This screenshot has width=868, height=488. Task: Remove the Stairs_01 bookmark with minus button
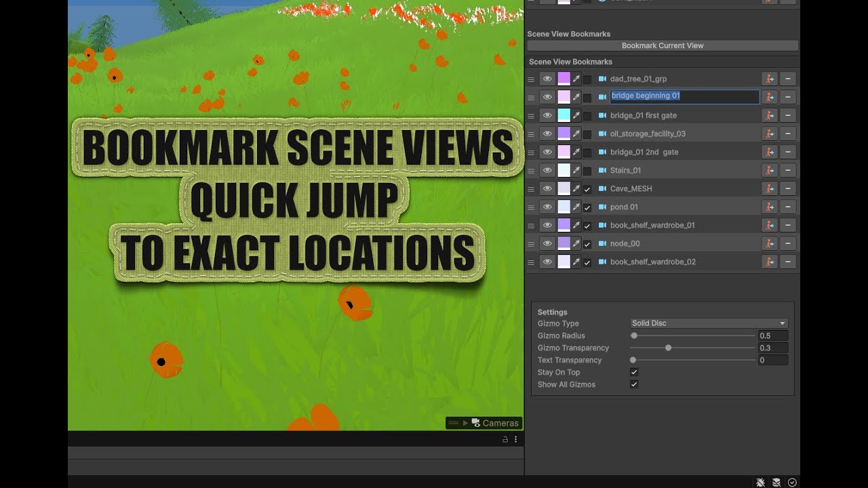point(788,170)
